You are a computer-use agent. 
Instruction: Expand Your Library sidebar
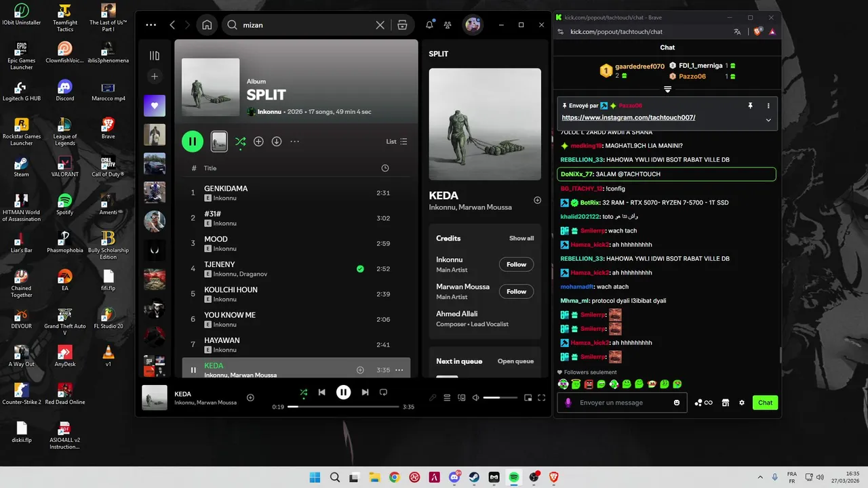pyautogui.click(x=155, y=56)
